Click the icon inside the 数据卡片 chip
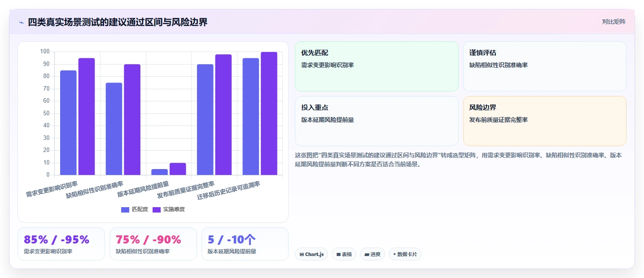This screenshot has width=644, height=278. click(394, 254)
